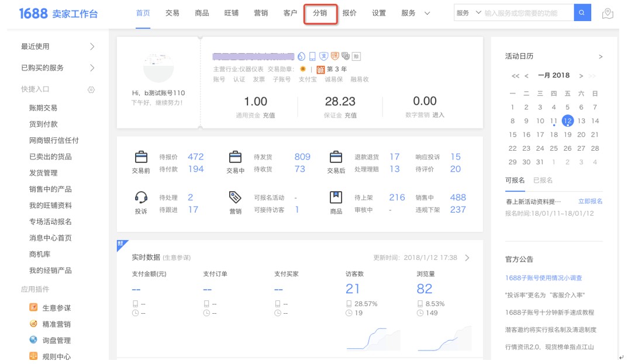
Task: Click the 营销 tag icon
Action: 235,197
